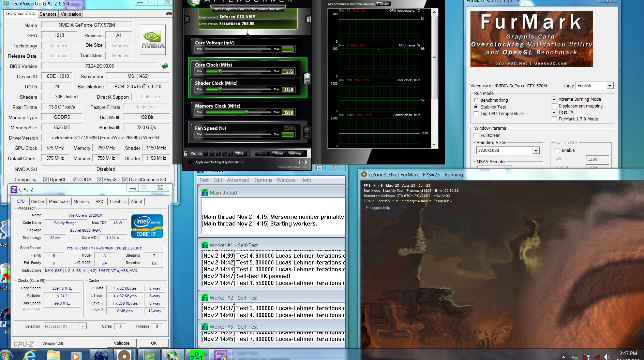Click OK button in CPU-Z
Image resolution: width=644 pixels, height=360 pixels.
pyautogui.click(x=154, y=343)
